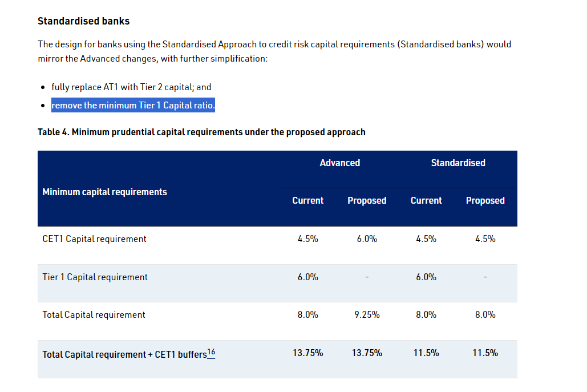Click the 6.0% proposed Advanced CET1 value
The image size is (587, 392).
367,239
